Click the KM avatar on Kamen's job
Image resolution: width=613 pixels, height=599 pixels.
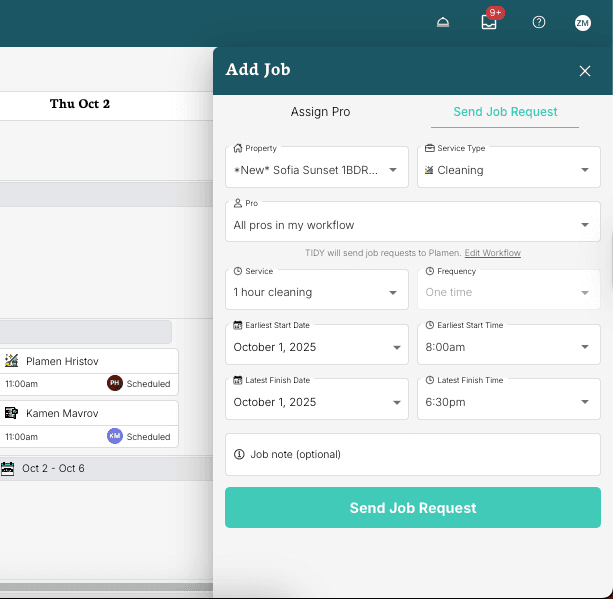click(114, 436)
